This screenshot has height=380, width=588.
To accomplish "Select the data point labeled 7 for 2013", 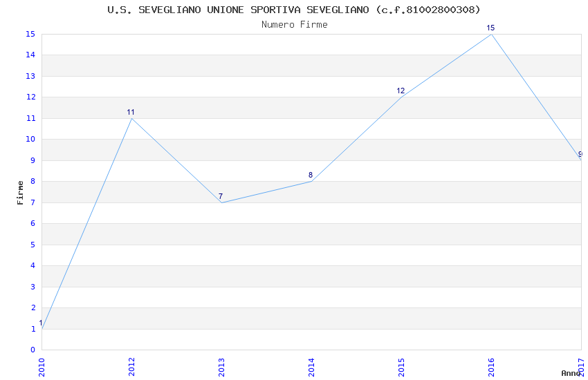I will tap(221, 202).
